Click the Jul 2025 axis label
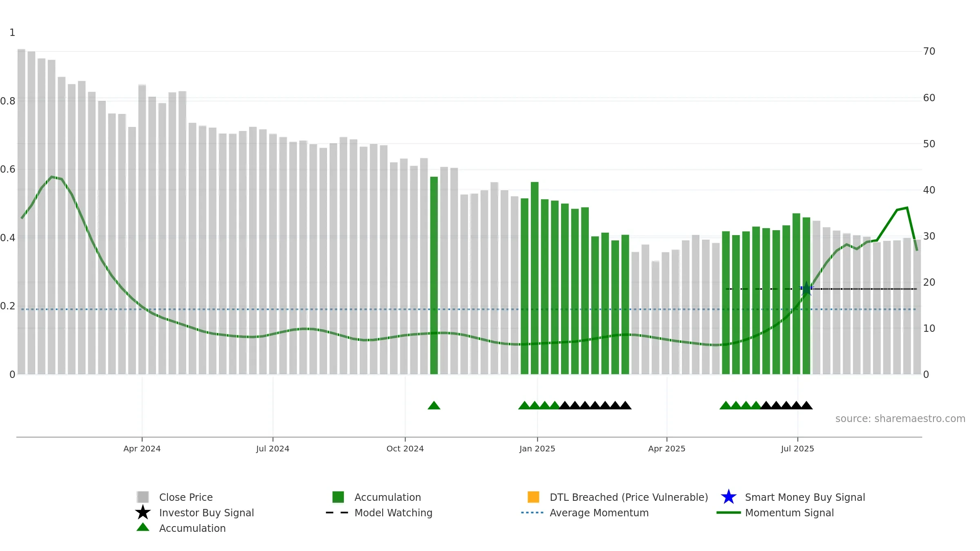This screenshot has width=980, height=551. [x=797, y=449]
